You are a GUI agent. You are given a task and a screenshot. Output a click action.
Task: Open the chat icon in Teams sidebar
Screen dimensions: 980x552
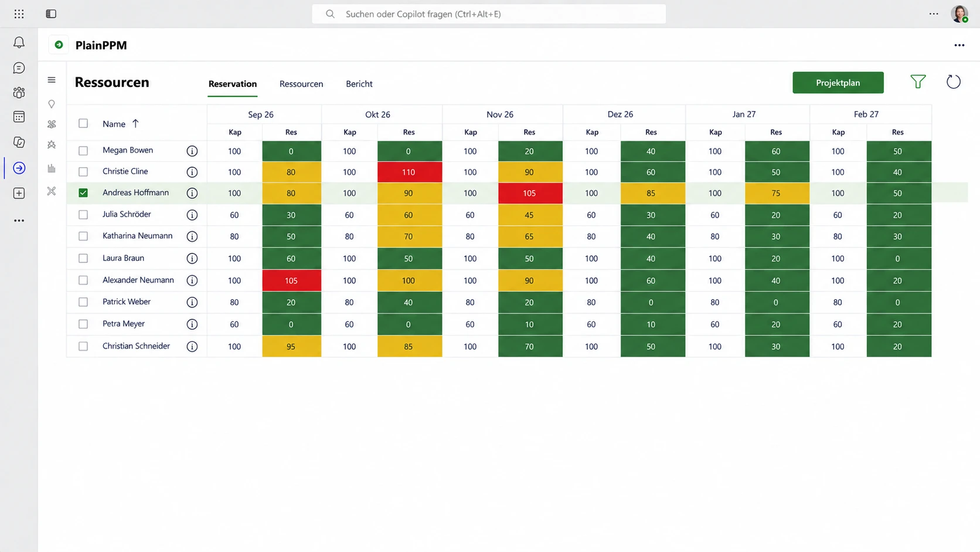click(x=19, y=68)
